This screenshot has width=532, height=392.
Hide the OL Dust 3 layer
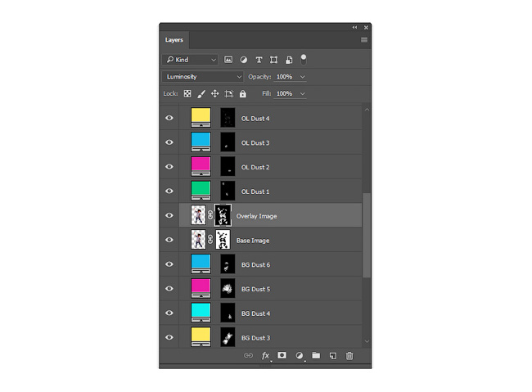[169, 142]
